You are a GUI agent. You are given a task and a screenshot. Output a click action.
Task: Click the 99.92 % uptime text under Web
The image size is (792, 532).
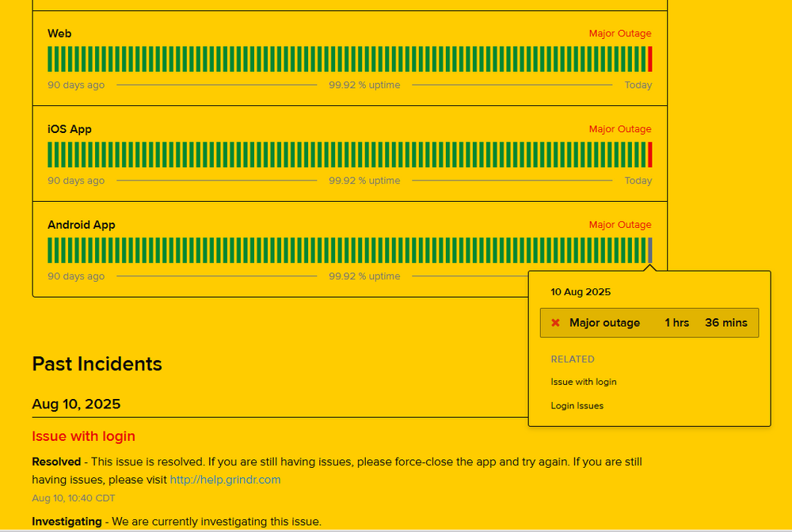[x=364, y=85]
